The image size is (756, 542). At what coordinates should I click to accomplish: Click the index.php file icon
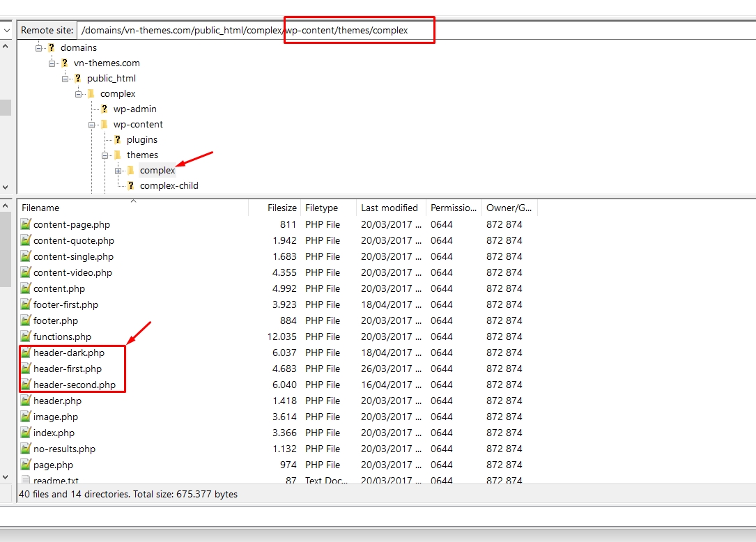click(x=26, y=433)
